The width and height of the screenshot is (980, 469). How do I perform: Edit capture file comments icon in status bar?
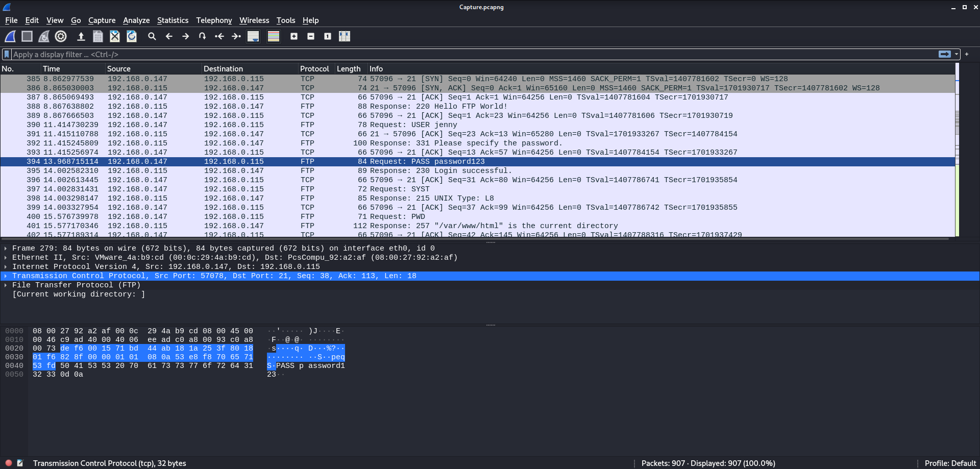click(x=20, y=463)
